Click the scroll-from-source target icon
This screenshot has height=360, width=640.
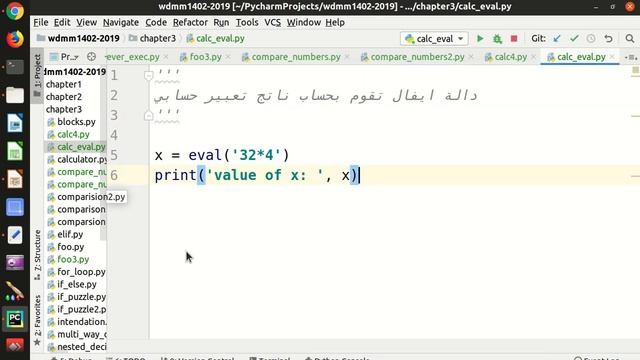point(91,57)
